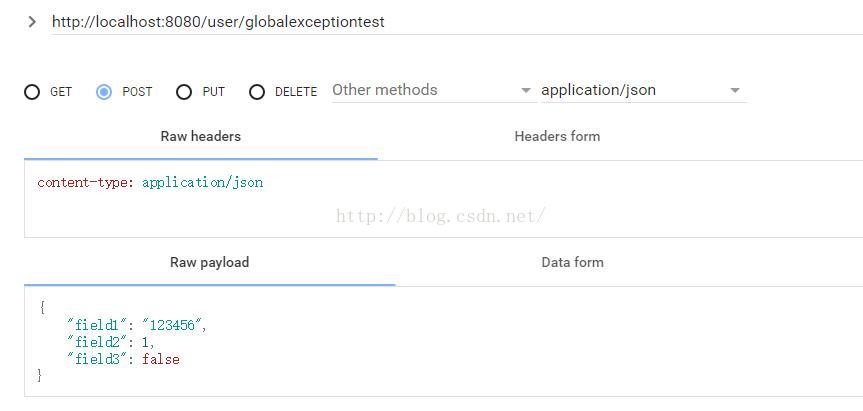This screenshot has width=863, height=411.
Task: Click the arrow beside application/json
Action: [x=735, y=91]
